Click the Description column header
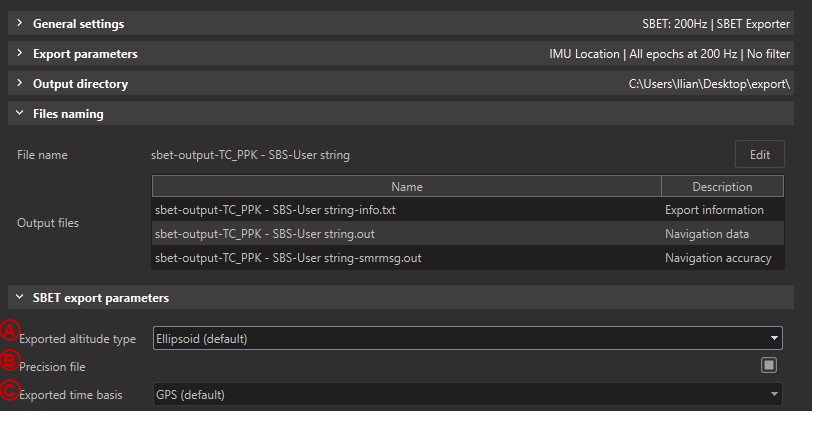The height and width of the screenshot is (431, 832). point(722,187)
